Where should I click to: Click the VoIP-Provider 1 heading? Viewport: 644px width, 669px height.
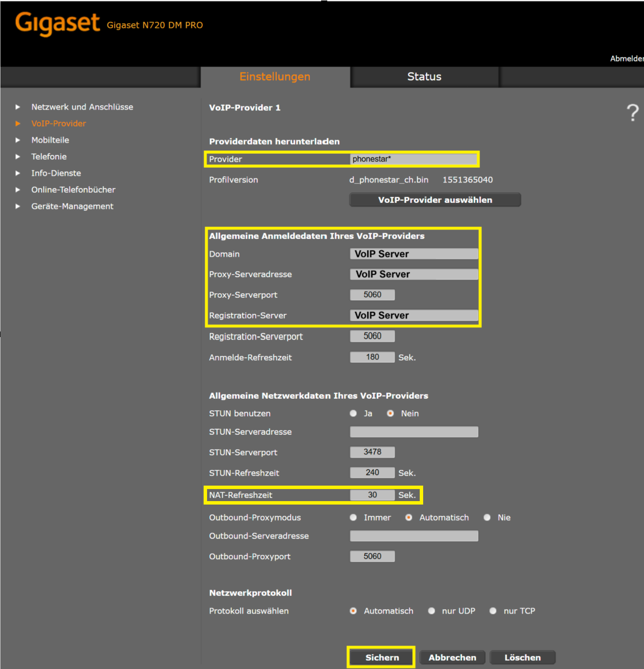[x=245, y=108]
